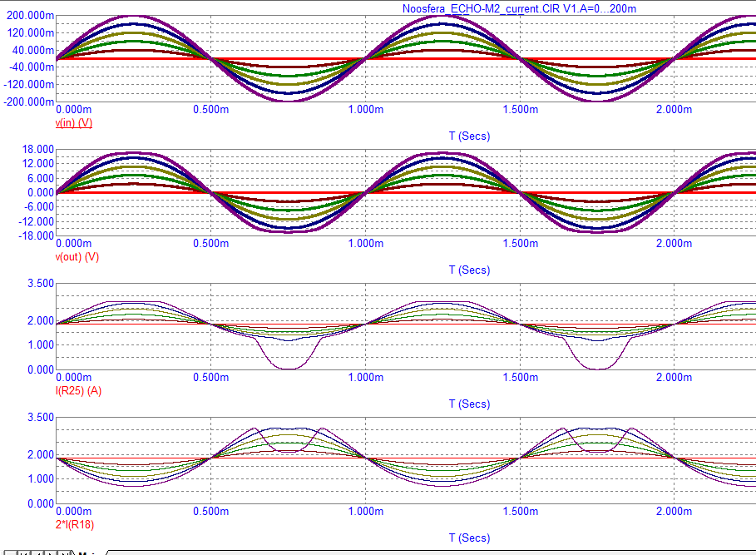
Task: Click the 12.000 y-axis value
Action: (x=38, y=164)
